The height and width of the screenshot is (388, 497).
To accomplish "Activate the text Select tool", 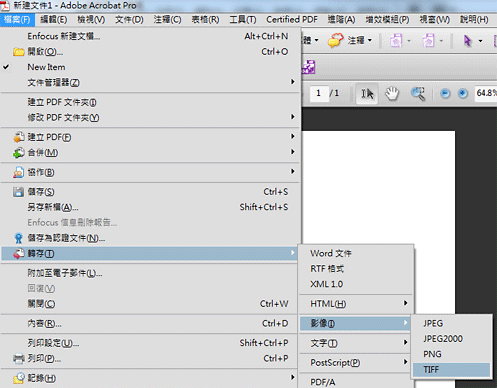I will click(x=367, y=94).
